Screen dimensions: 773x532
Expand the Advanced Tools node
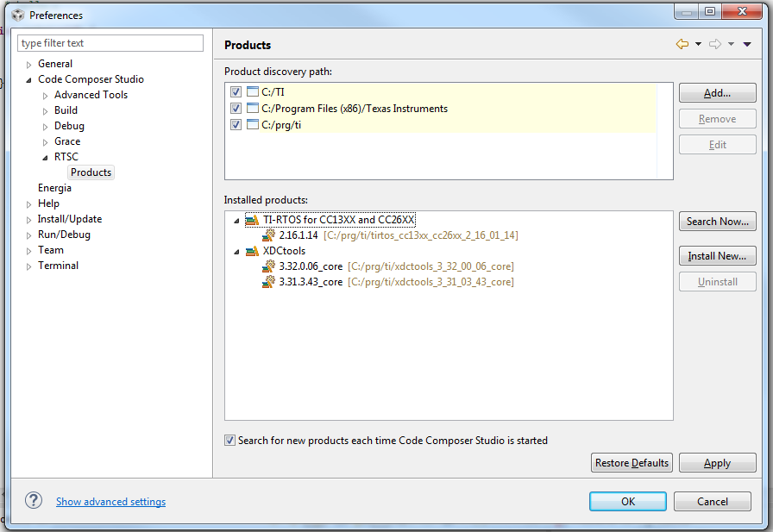[45, 96]
